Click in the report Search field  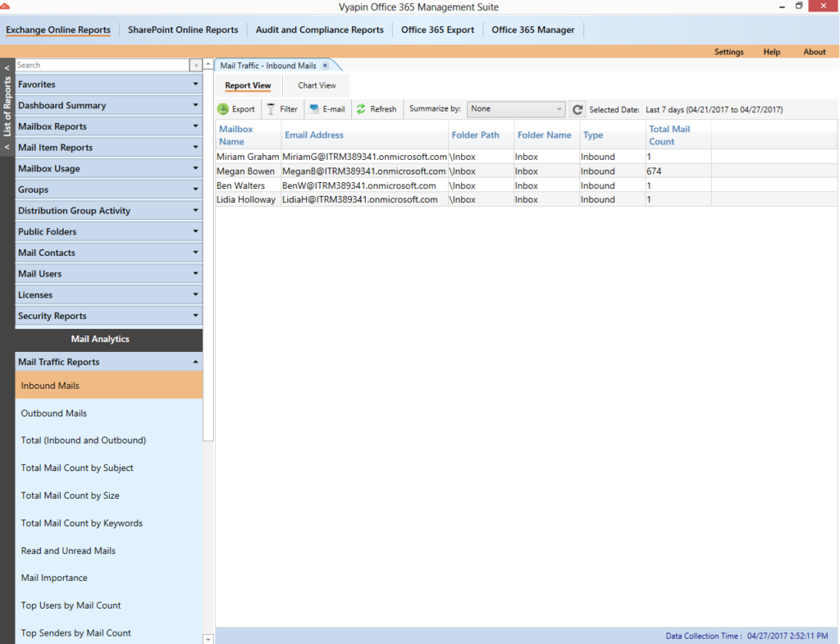103,65
